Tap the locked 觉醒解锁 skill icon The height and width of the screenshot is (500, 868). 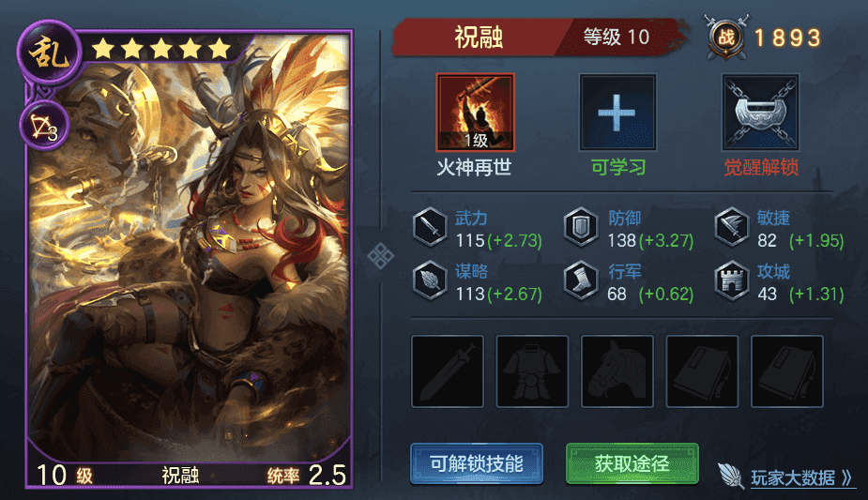click(x=761, y=113)
